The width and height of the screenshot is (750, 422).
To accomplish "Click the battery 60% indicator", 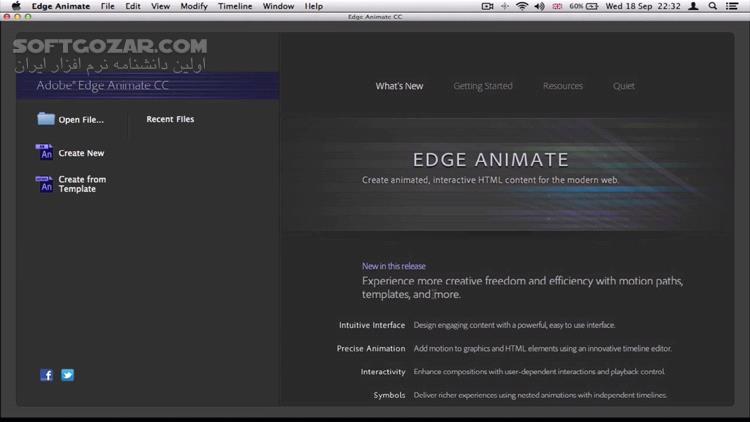I will (x=584, y=6).
